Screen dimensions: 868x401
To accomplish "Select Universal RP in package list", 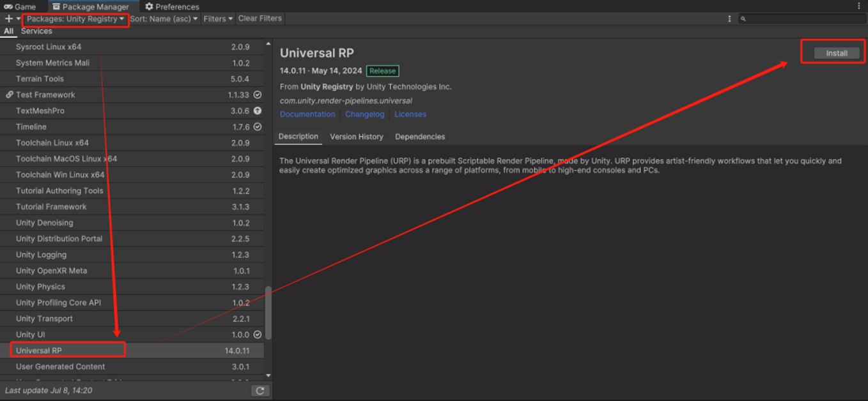I will click(x=132, y=351).
